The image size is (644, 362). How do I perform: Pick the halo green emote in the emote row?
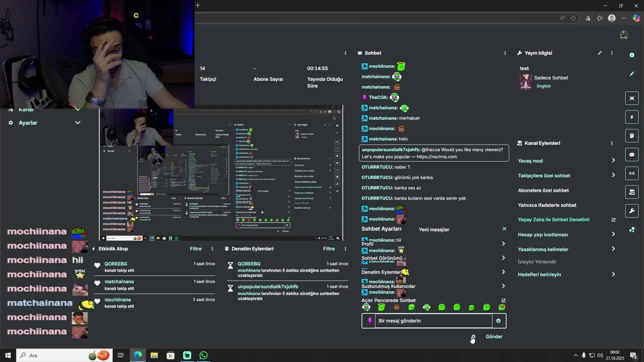381,307
